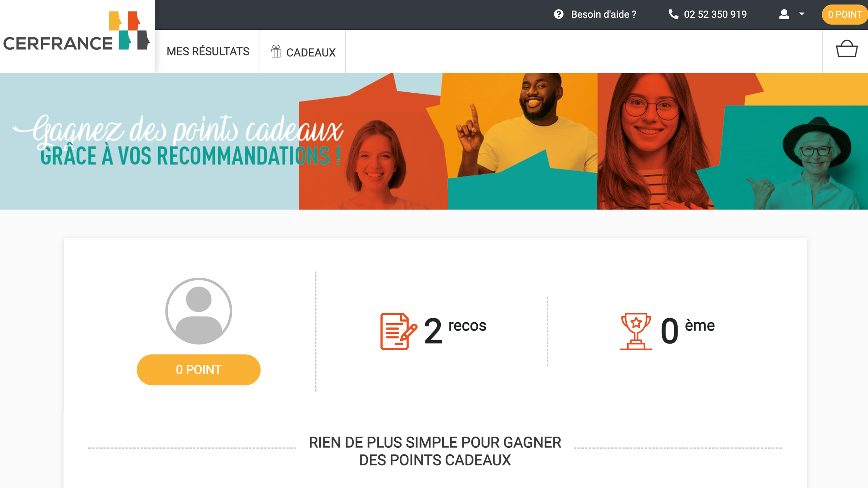Click the Besoin d'aide ? link
This screenshot has height=488, width=868.
click(604, 14)
